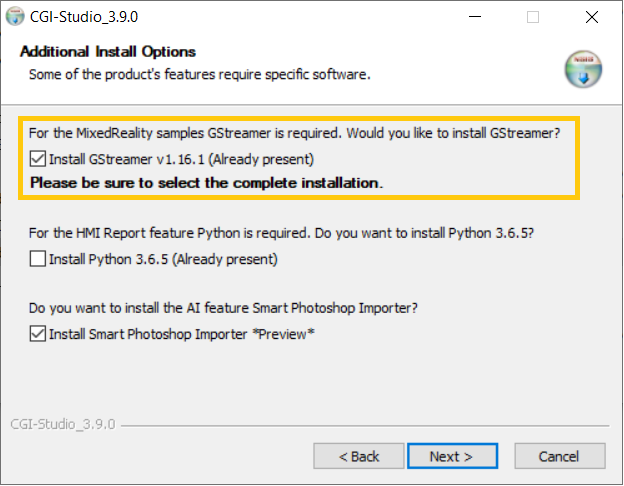Uncheck Install Smart Photoshop Importer checkbox
The image size is (624, 486).
(37, 334)
